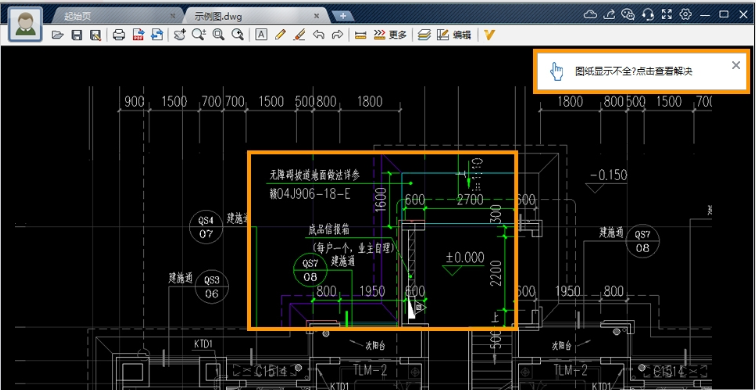
Task: Open settings via gear icon
Action: tap(685, 14)
